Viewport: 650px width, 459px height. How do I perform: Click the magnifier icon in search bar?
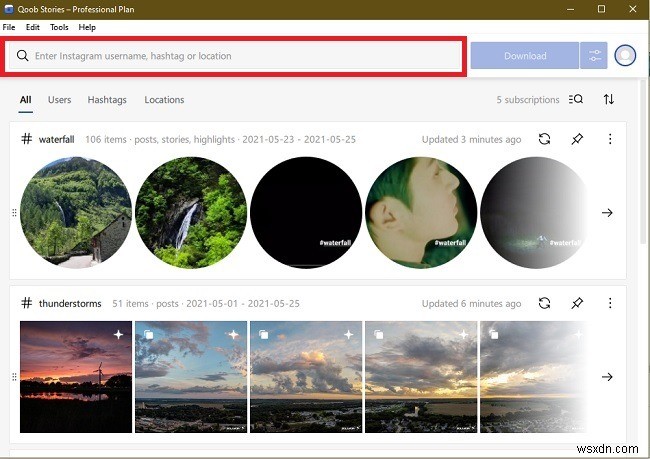pos(23,56)
